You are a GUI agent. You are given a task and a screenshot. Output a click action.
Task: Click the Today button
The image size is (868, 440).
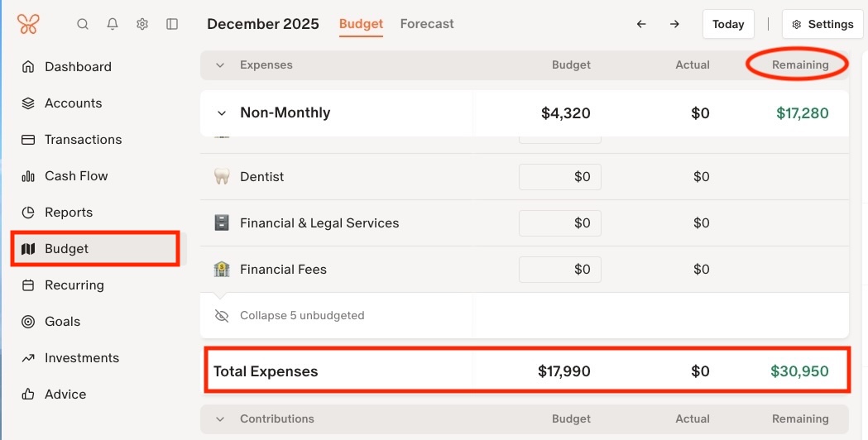(x=728, y=24)
